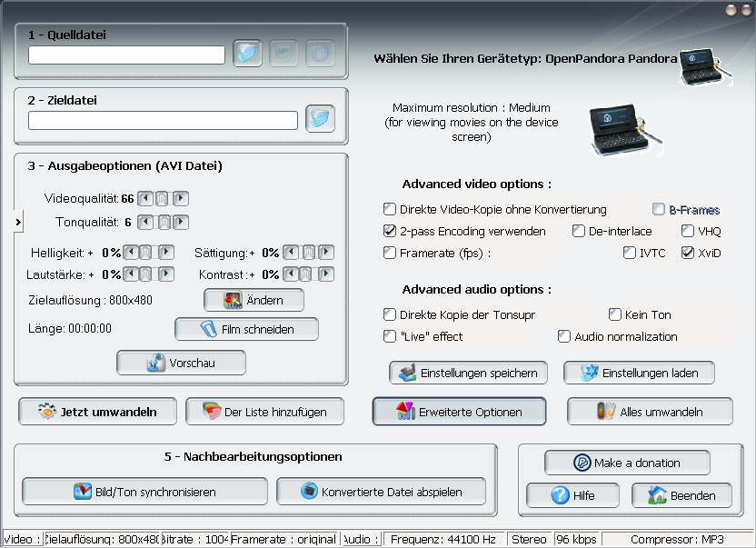
Task: Click the source file info icon
Action: [320, 54]
